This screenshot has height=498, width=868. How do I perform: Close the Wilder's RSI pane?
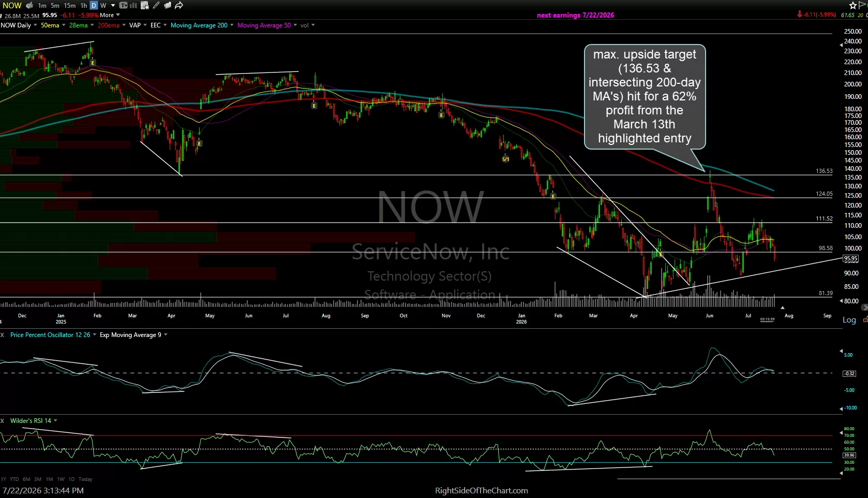tap(2, 421)
